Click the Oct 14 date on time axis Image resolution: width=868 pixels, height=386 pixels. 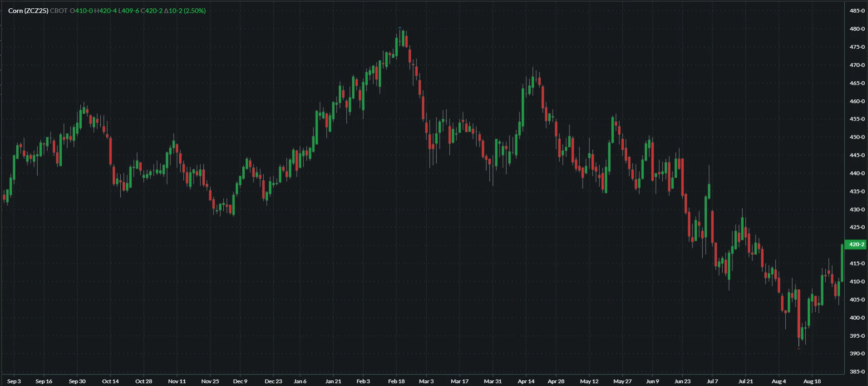coord(110,381)
